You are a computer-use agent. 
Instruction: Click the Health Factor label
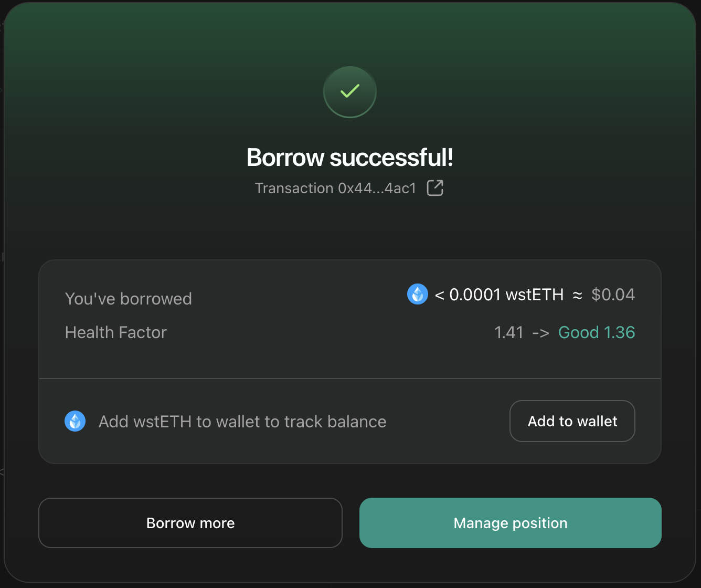[116, 332]
